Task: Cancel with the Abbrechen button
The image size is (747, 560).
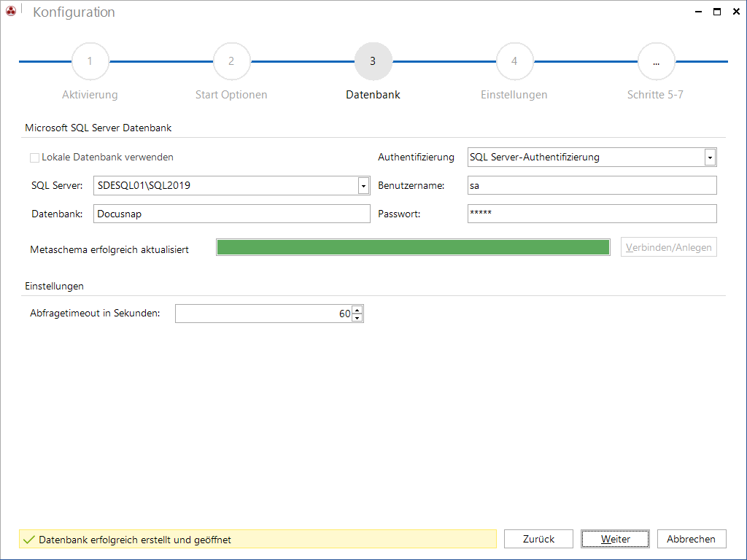Action: coord(692,539)
